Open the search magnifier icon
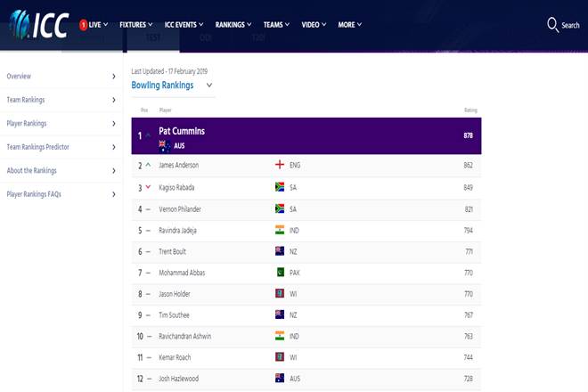588x392 pixels. point(553,25)
